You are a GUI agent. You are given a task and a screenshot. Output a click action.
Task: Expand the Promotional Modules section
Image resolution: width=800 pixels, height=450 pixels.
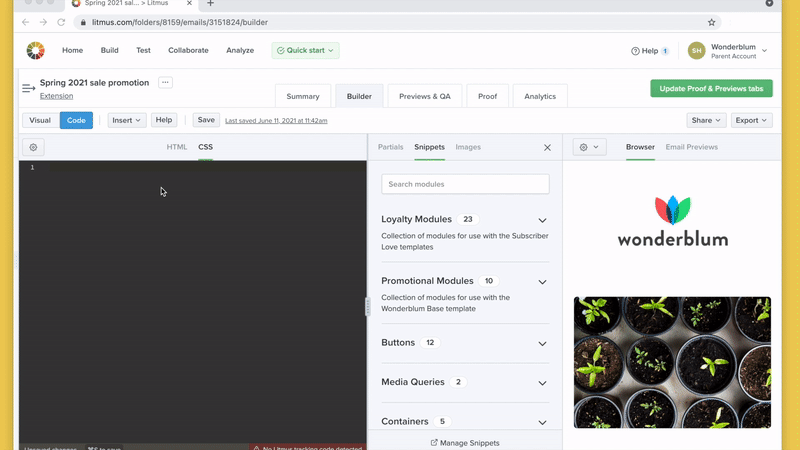(542, 282)
